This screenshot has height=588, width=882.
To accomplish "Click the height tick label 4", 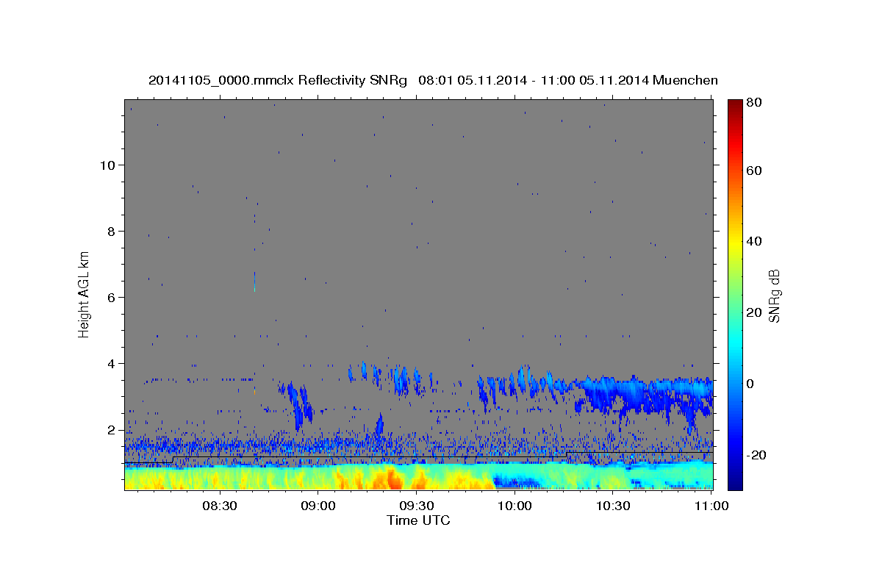I will pos(111,363).
